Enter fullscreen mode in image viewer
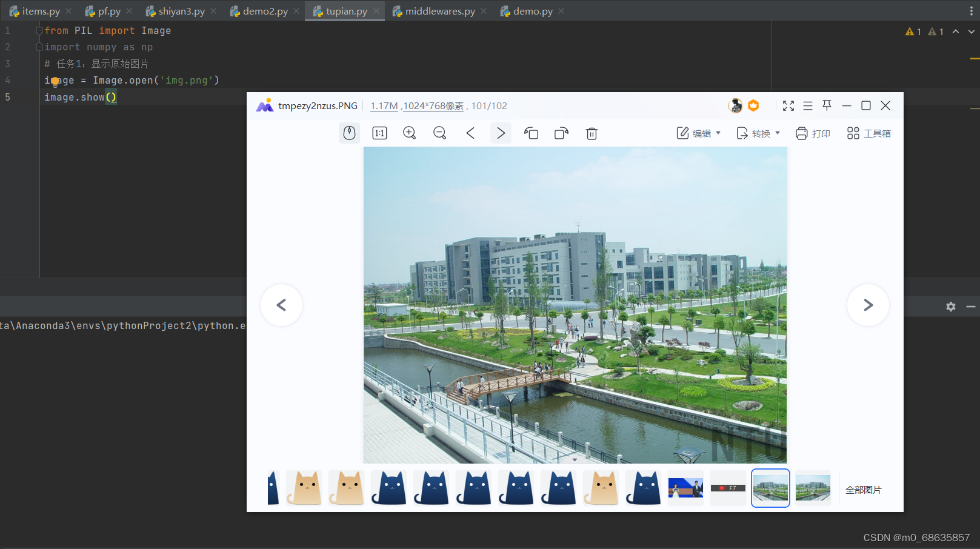The height and width of the screenshot is (549, 980). [788, 105]
